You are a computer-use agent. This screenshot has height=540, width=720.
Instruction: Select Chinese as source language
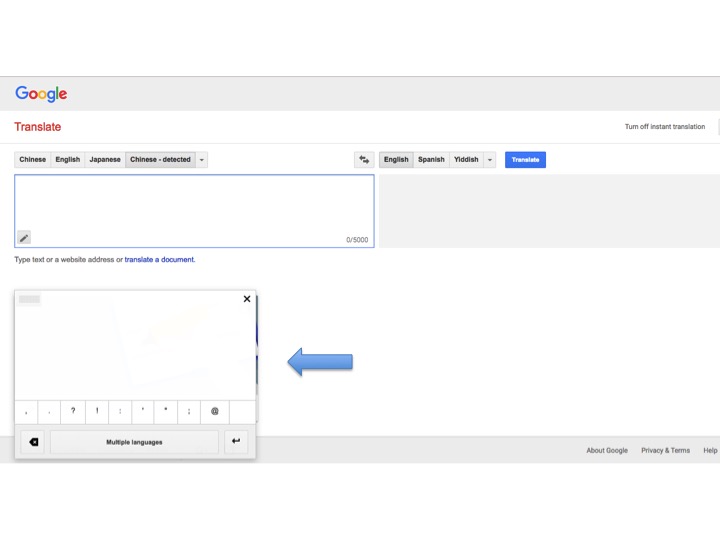pos(33,160)
